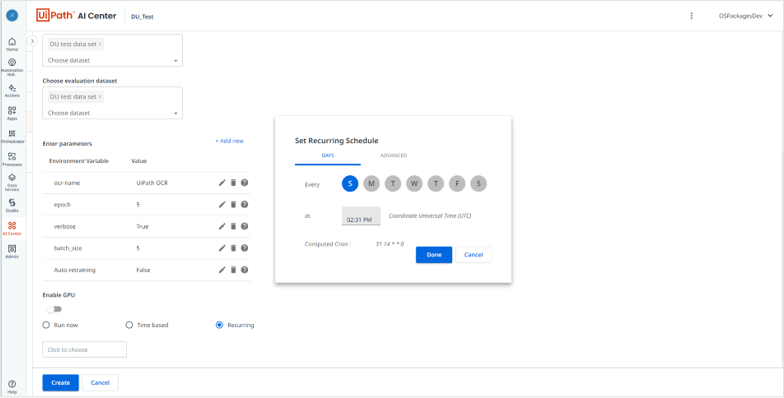Toggle the Enable GPU switch
Image resolution: width=784 pixels, height=398 pixels.
coord(54,309)
